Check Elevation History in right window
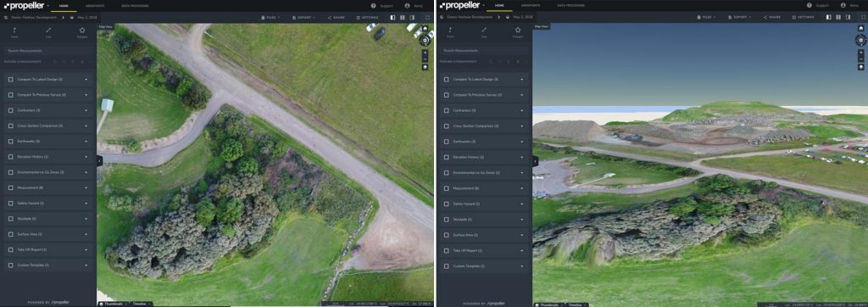This screenshot has width=868, height=307. click(446, 158)
